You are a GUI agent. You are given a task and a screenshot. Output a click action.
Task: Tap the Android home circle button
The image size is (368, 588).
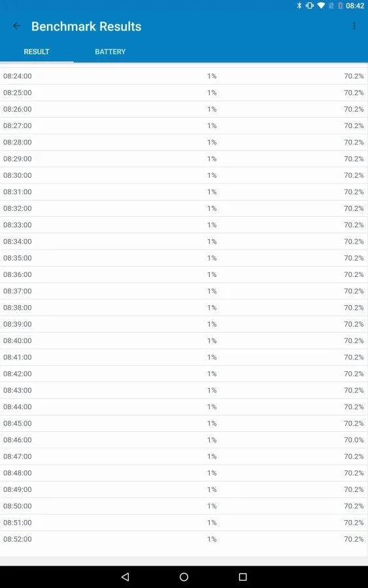(x=184, y=577)
